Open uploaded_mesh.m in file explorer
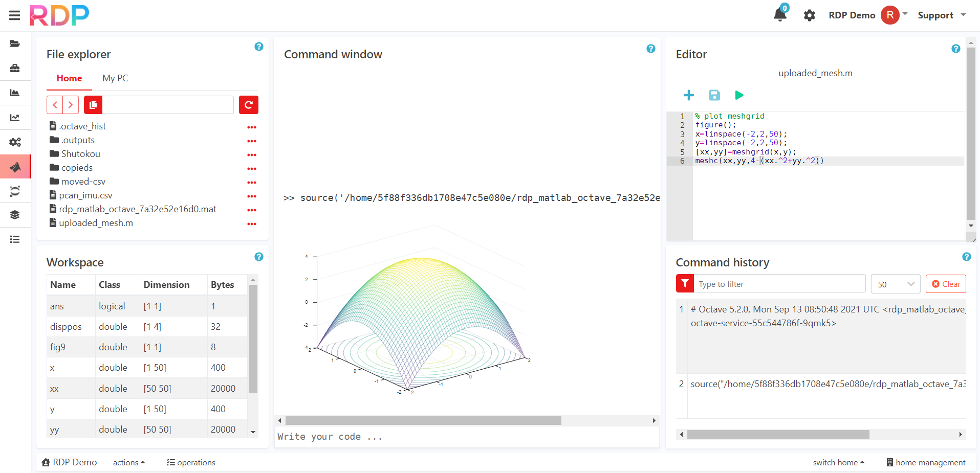Image resolution: width=980 pixels, height=473 pixels. (x=96, y=223)
